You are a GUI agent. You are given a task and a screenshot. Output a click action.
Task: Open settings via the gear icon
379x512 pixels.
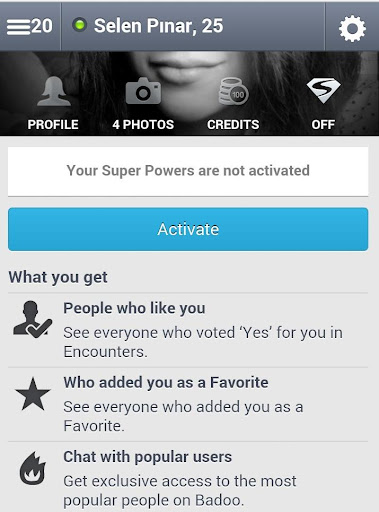tap(352, 28)
